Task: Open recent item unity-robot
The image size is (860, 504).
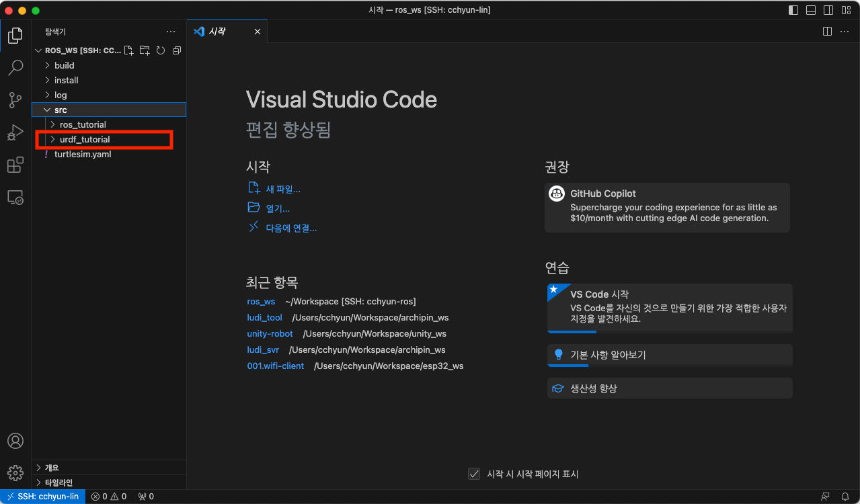Action: 270,333
